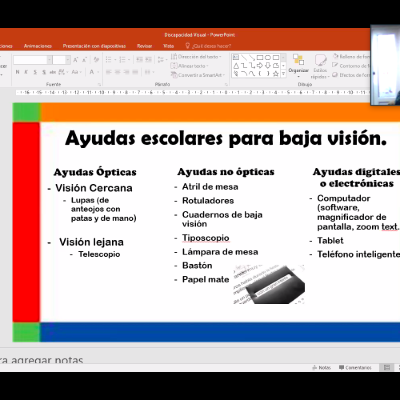The image size is (400, 400).
Task: Insert a text box from shapes gallery
Action: click(x=236, y=57)
